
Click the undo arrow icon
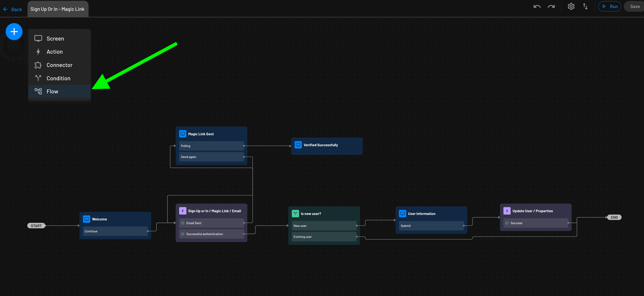pyautogui.click(x=537, y=6)
